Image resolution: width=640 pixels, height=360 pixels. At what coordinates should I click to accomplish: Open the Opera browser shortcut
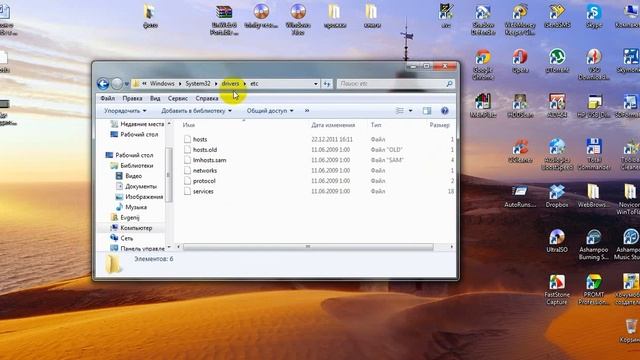(x=520, y=61)
